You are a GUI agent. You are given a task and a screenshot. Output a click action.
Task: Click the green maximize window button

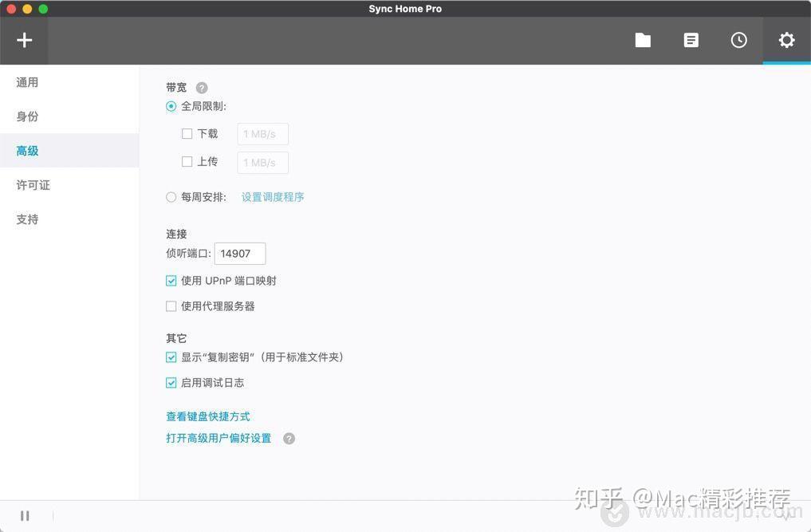(43, 9)
